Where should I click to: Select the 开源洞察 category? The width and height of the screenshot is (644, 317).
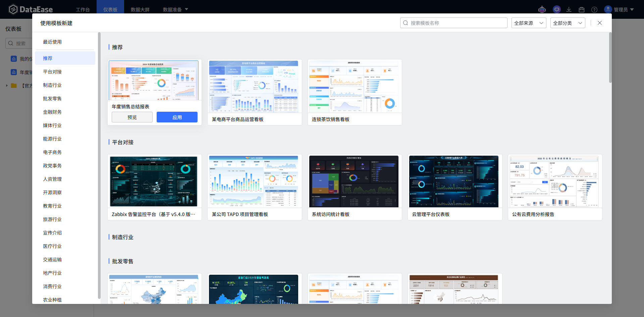(x=65, y=192)
